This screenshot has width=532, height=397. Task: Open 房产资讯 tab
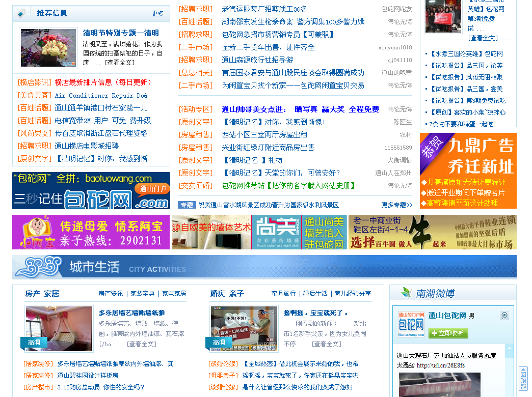(111, 294)
